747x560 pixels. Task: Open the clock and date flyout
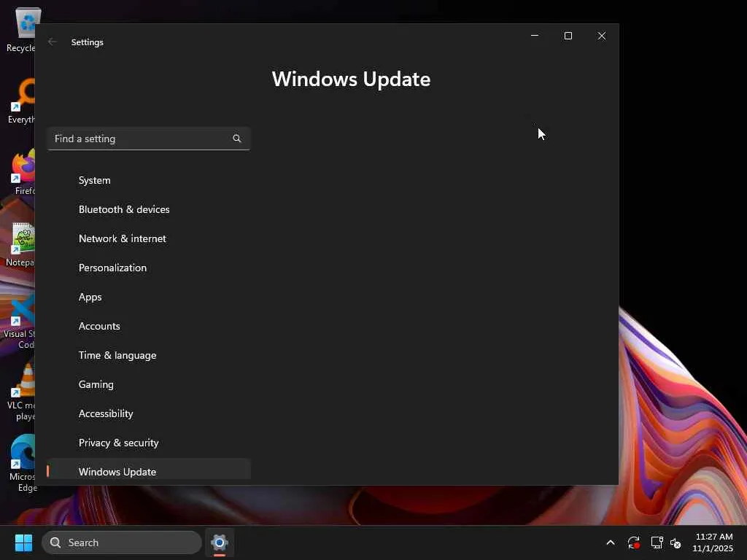pos(713,542)
